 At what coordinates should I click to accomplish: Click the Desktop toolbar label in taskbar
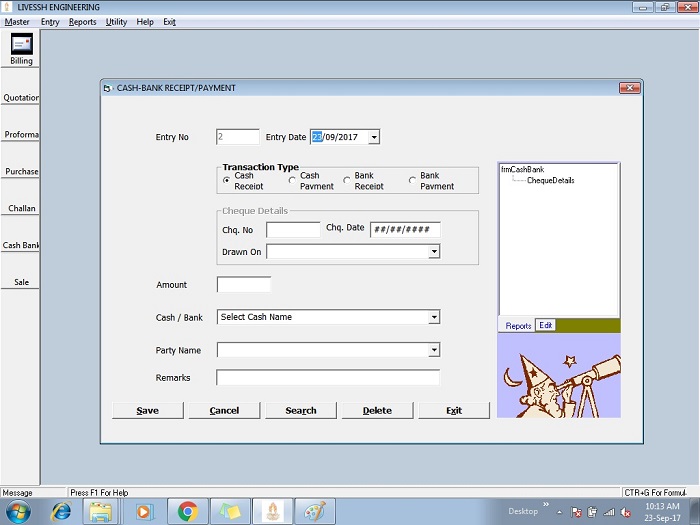click(x=523, y=511)
